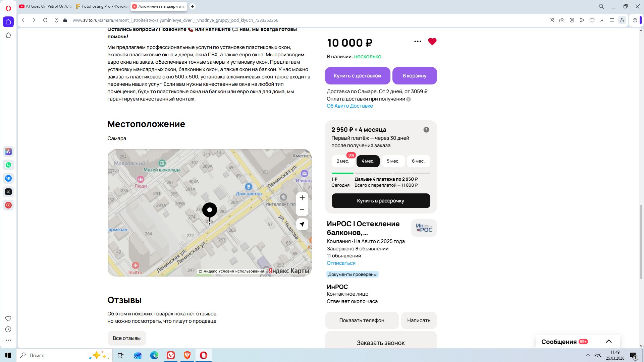644x362 pixels.
Task: Select the 6 мес. installment option
Action: point(418,161)
